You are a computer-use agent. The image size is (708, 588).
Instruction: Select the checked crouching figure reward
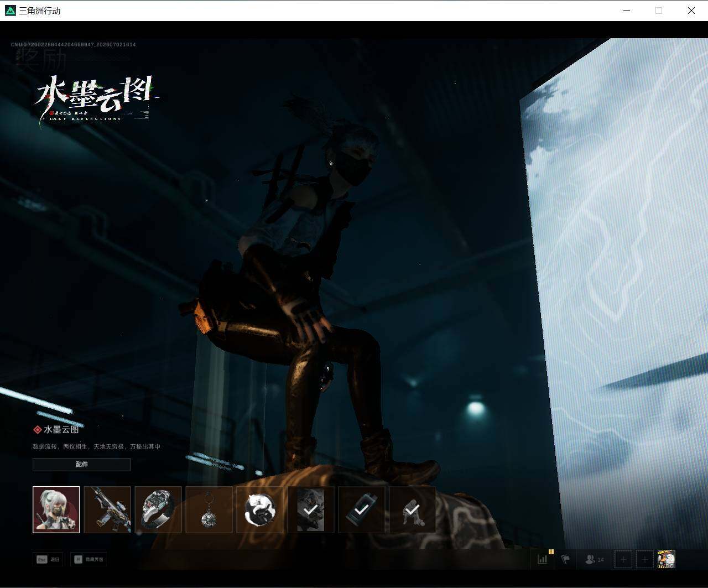413,509
